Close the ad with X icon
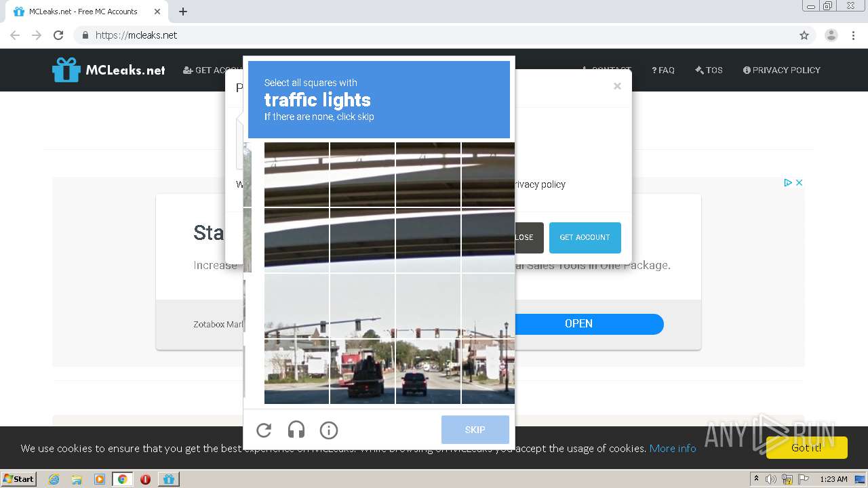This screenshot has width=868, height=488. [800, 182]
